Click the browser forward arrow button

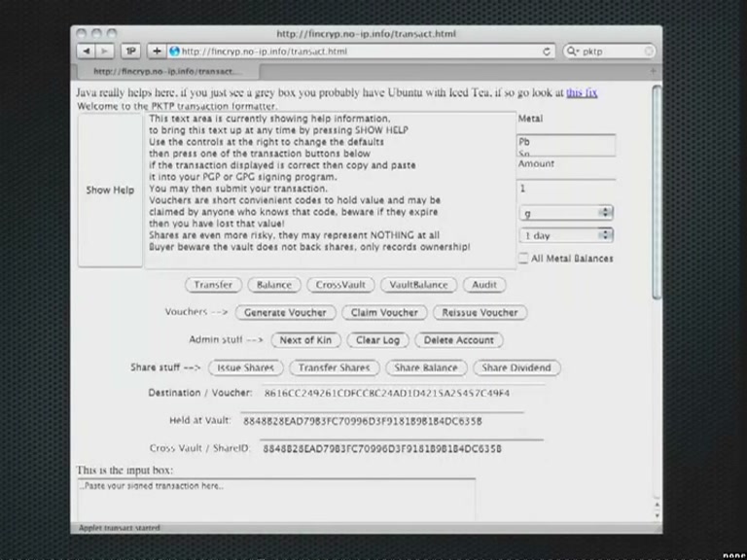(x=104, y=51)
